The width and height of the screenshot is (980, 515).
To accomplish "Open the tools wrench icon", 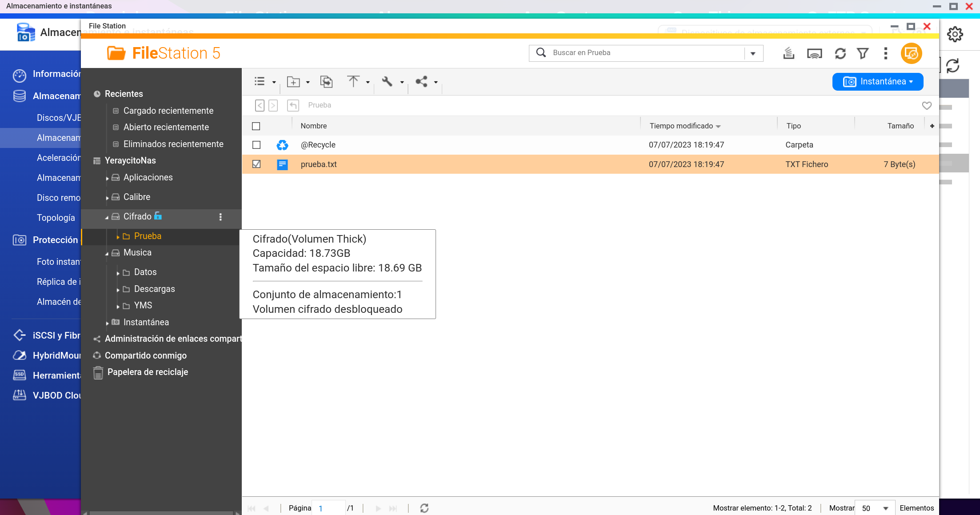I will pos(387,81).
